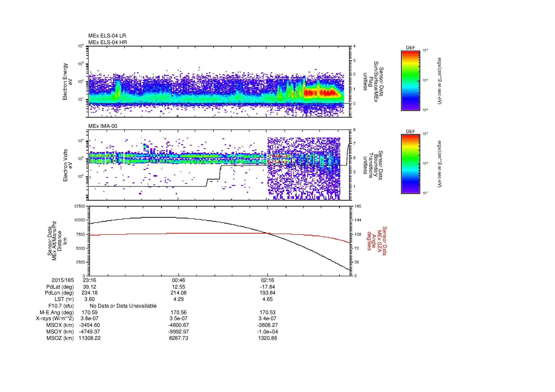Click the 'PdLat (deg)' row label
The width and height of the screenshot is (555, 392).
(x=60, y=287)
